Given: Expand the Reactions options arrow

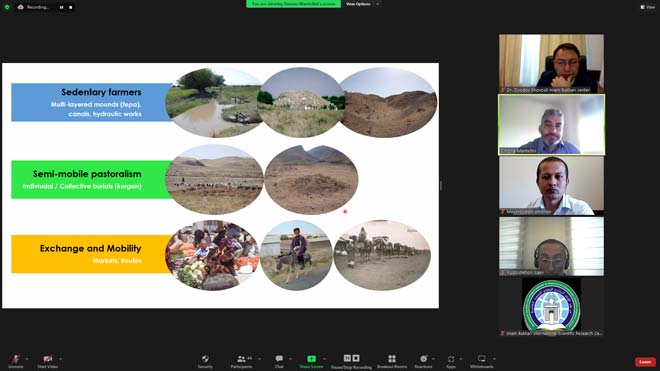Looking at the screenshot, I should 434,359.
